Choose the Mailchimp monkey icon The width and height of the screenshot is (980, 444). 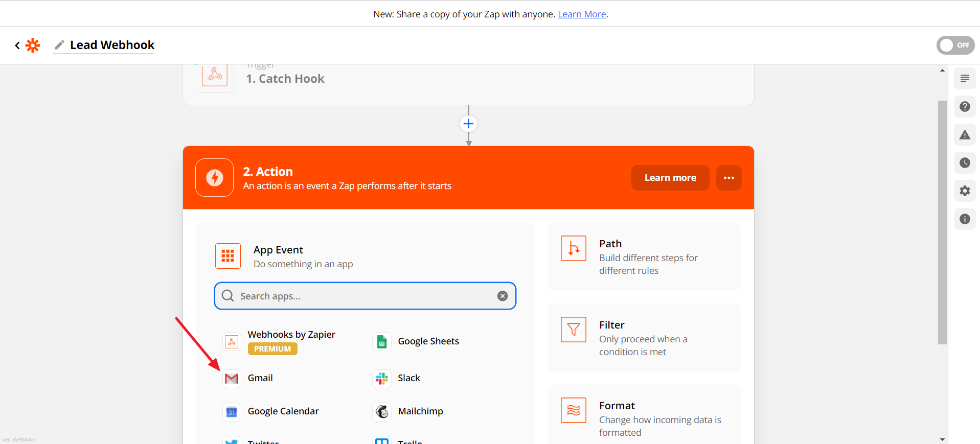click(x=382, y=412)
